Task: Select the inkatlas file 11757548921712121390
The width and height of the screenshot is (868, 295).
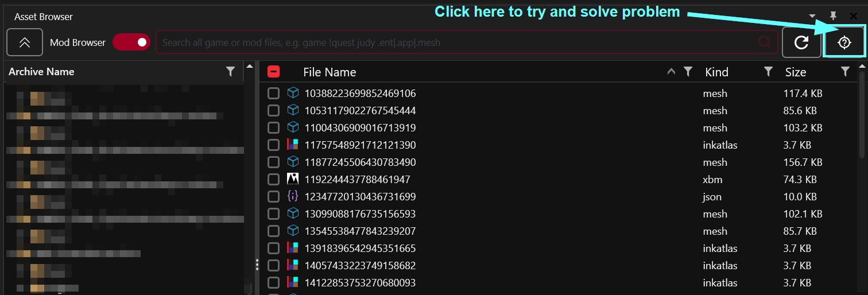Action: pyautogui.click(x=360, y=145)
